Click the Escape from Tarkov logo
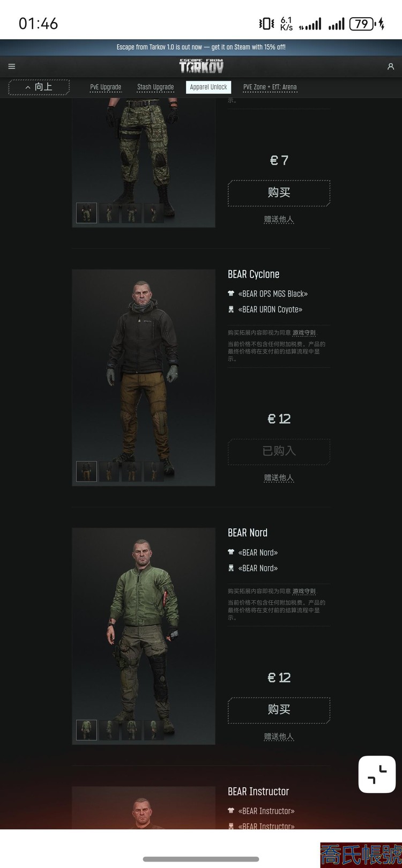The image size is (402, 868). pyautogui.click(x=201, y=66)
